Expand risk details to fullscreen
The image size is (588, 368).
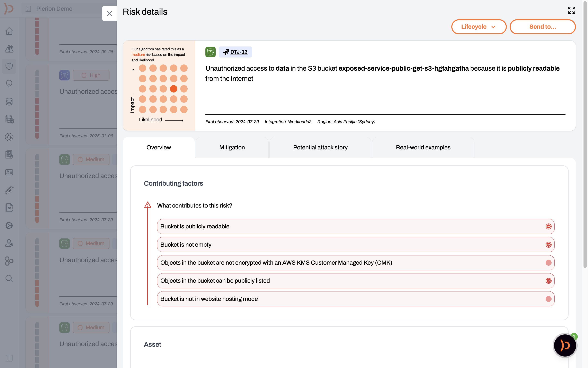point(571,10)
